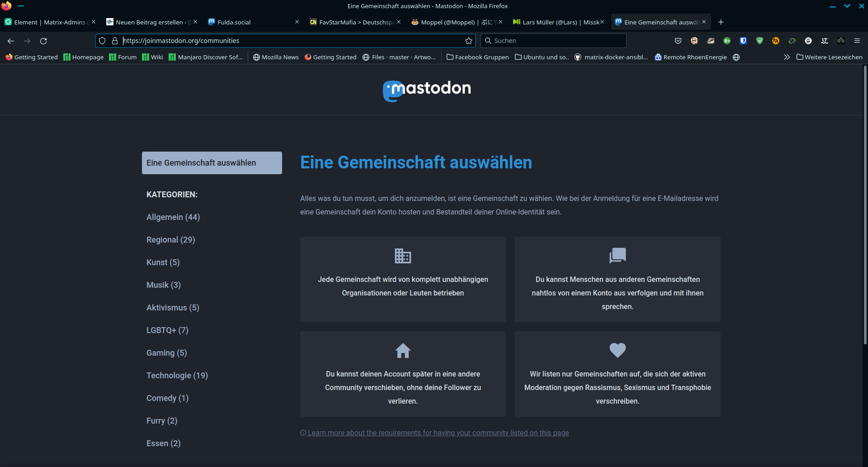Filter by category Musik (3)
868x467 pixels.
(x=164, y=285)
